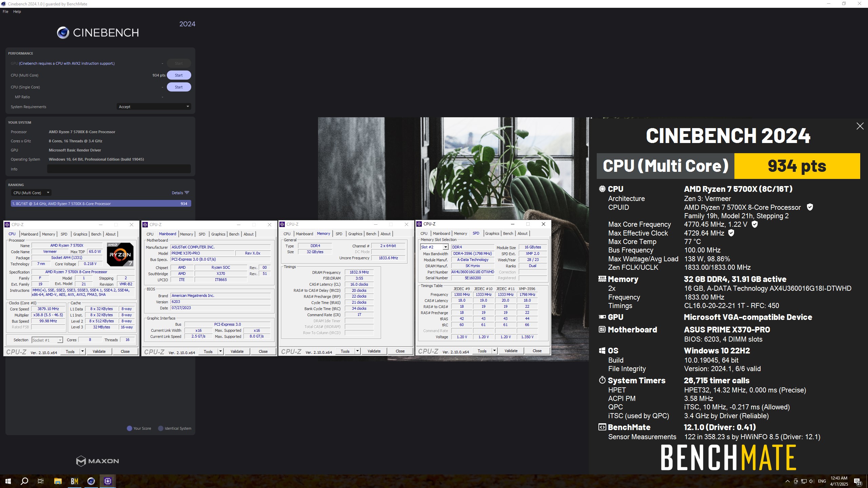Open the Windows Start menu
Viewport: 868px width, 488px height.
[8, 481]
